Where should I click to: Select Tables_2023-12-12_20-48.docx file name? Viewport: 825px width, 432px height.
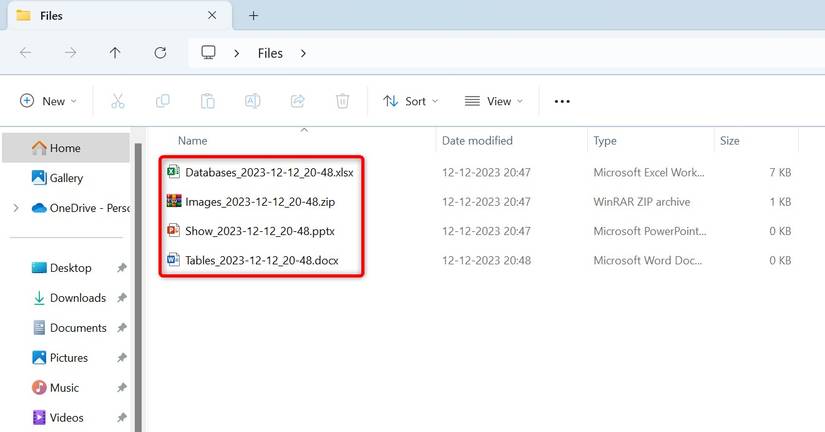click(x=261, y=260)
